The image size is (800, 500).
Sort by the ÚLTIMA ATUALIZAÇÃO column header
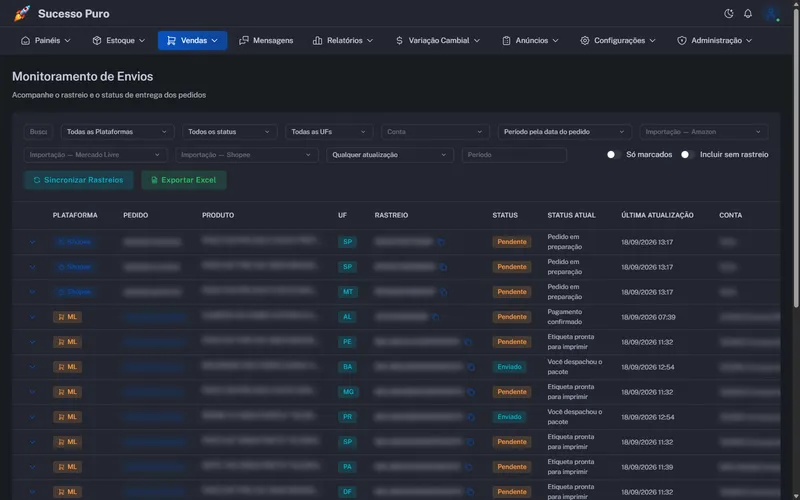point(657,215)
